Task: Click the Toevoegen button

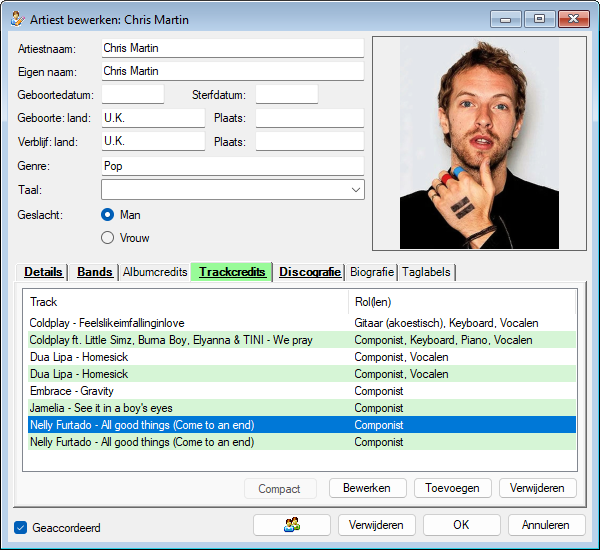Action: pos(452,488)
